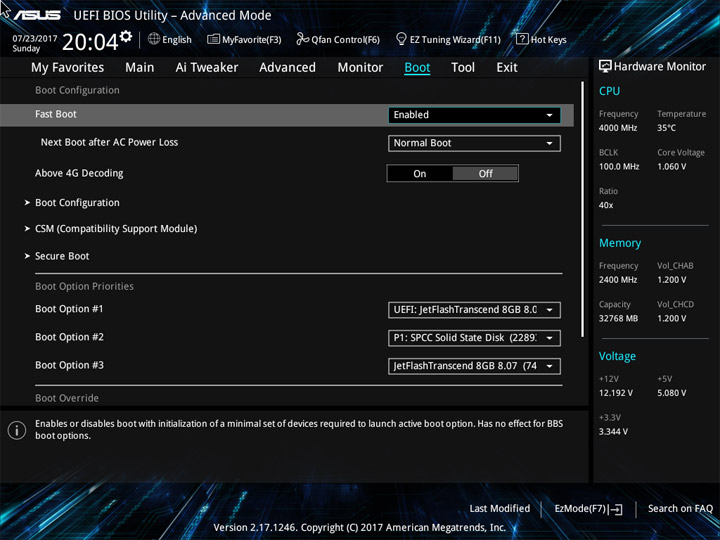Image resolution: width=720 pixels, height=540 pixels.
Task: Click the Boot Option #1 label
Action: pyautogui.click(x=69, y=309)
